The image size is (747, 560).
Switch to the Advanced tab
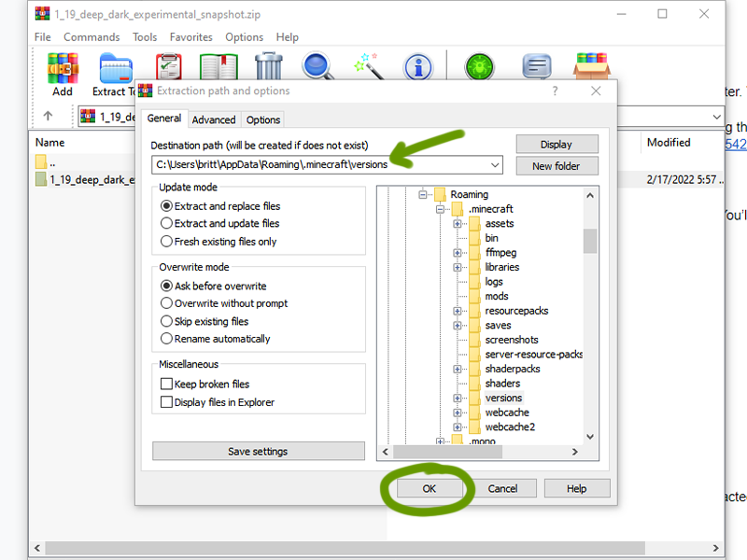214,119
